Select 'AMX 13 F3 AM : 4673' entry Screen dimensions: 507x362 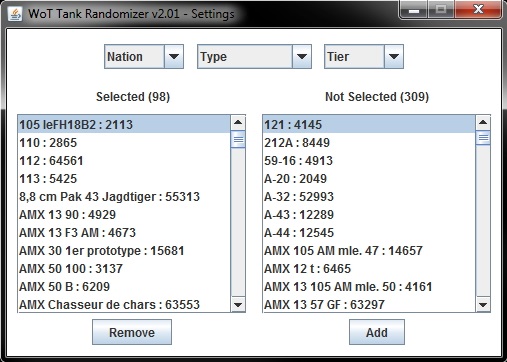(124, 233)
